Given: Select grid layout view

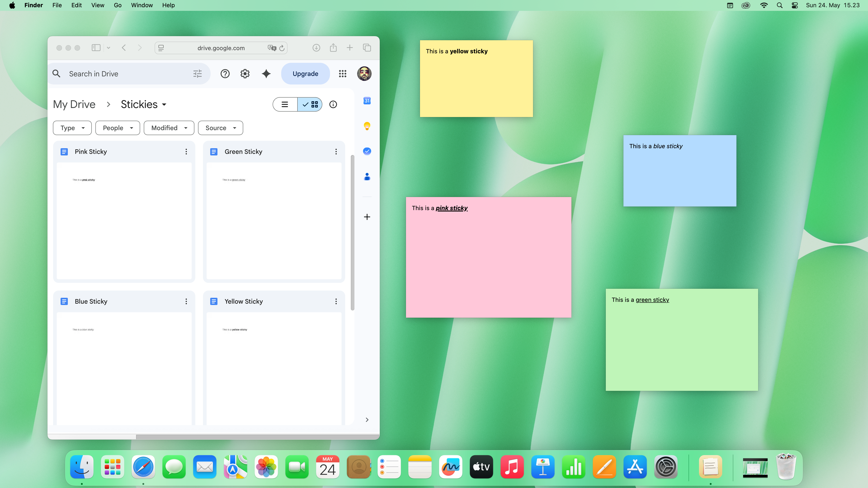Looking at the screenshot, I should (310, 104).
